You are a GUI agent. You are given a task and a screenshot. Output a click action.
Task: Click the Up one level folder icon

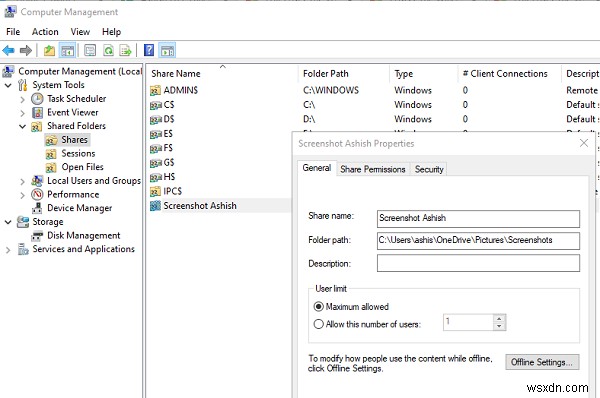(x=49, y=50)
